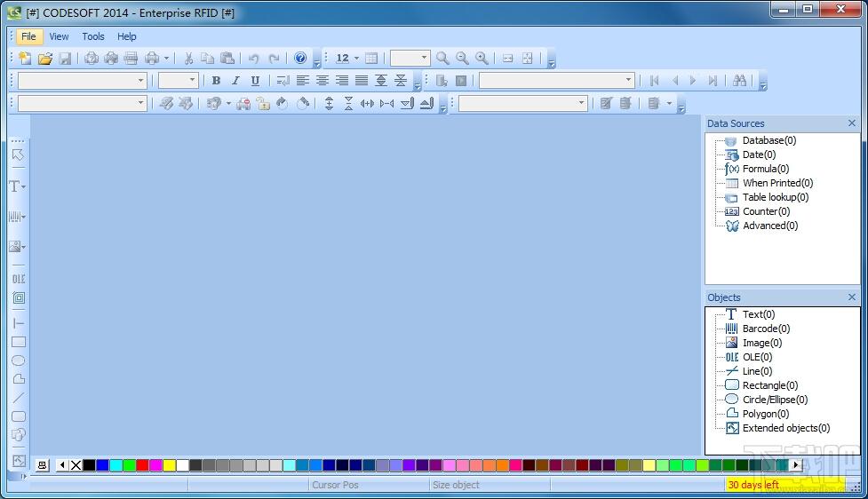Toggle center text alignment

323,81
